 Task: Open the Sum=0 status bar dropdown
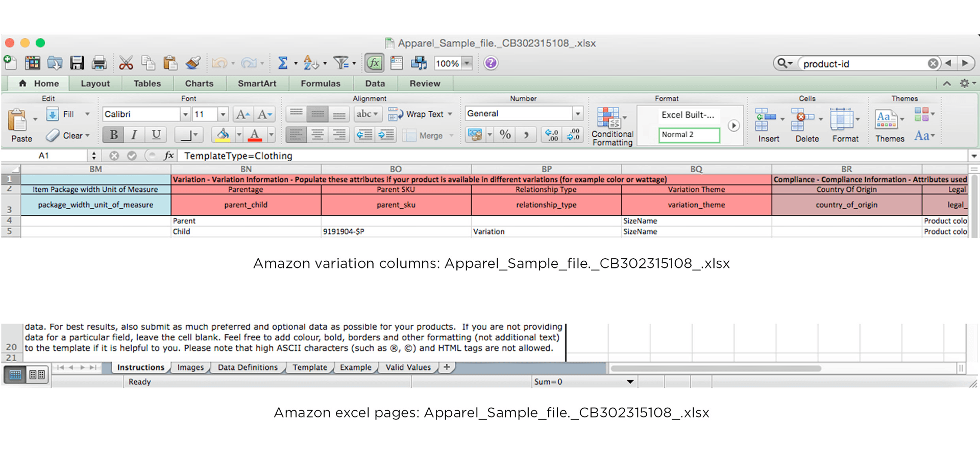(x=630, y=382)
